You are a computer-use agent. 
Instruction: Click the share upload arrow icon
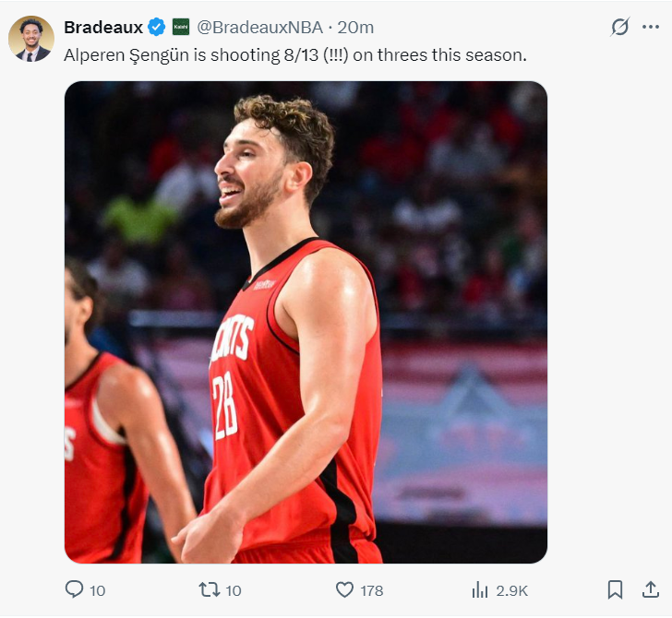pos(651,589)
